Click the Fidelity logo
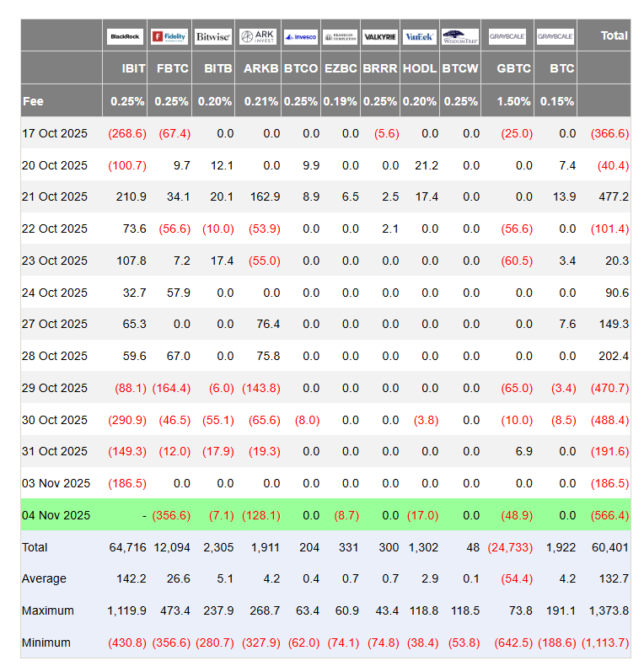The width and height of the screenshot is (644, 672). [169, 36]
